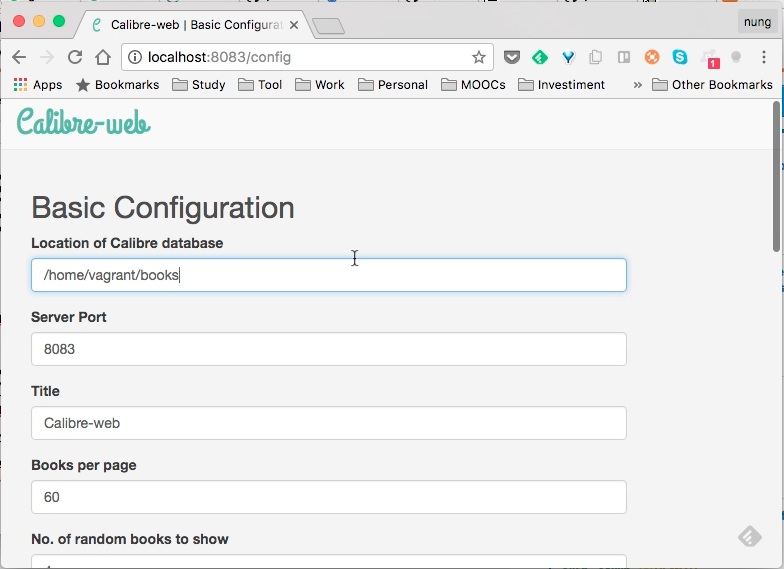Click the No. of random books label
784x569 pixels.
[130, 539]
